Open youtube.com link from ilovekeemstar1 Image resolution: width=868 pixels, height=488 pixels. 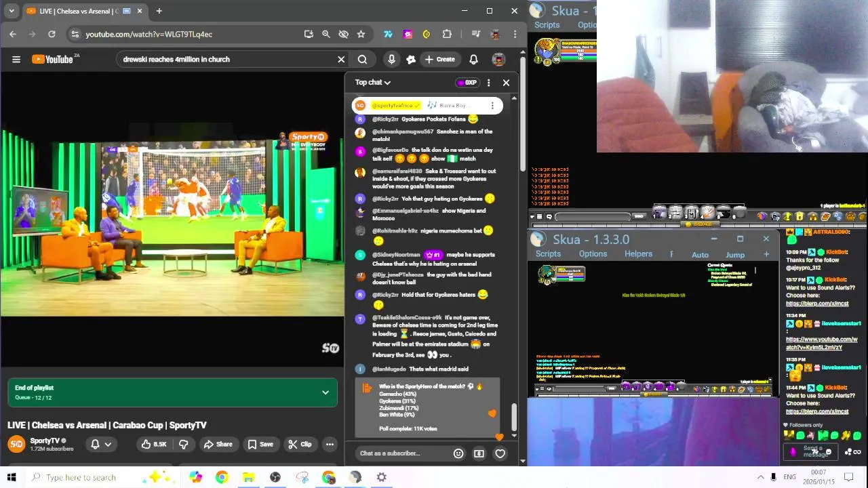[x=821, y=343]
